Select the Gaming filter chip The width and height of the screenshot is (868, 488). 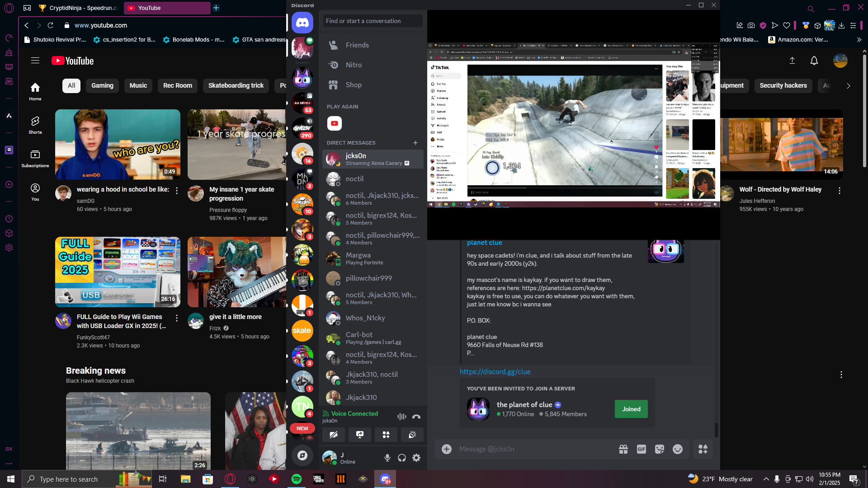click(x=102, y=86)
